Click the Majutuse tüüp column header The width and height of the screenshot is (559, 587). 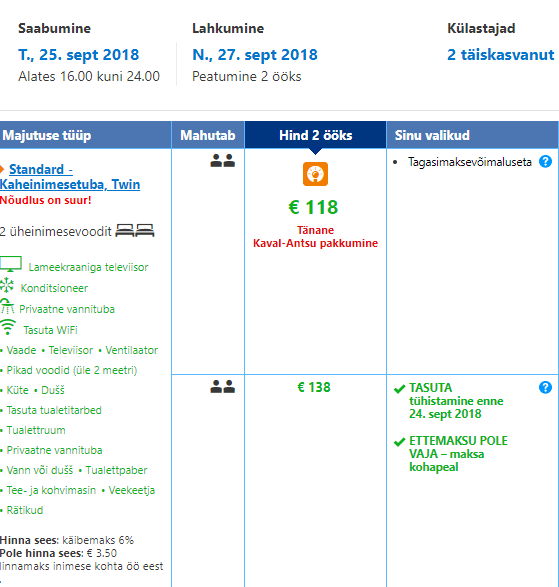(85, 135)
